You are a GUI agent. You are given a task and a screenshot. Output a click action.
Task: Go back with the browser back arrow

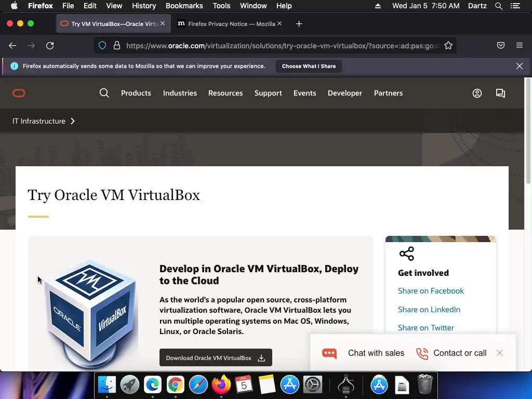click(x=12, y=46)
